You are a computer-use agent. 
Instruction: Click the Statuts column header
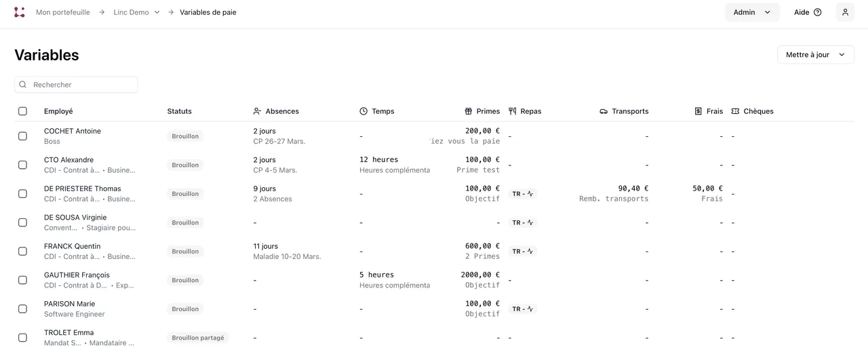[x=180, y=111]
